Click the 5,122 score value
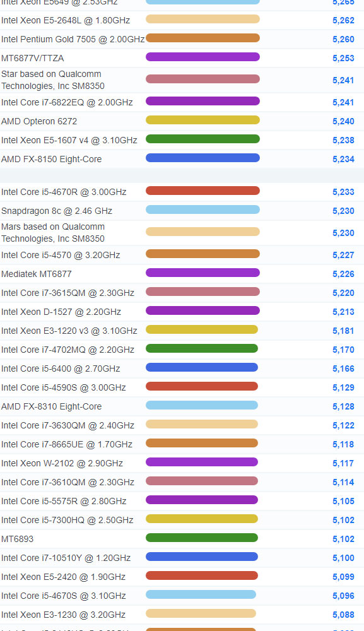Screen dimensions: 364x631 [343, 426]
